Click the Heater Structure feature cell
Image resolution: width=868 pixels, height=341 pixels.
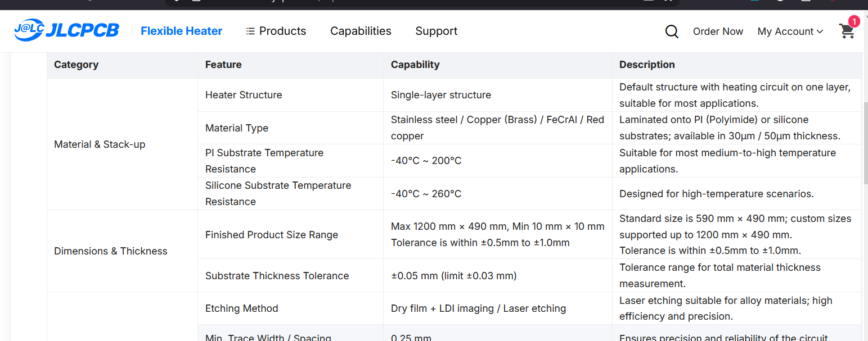click(x=244, y=95)
